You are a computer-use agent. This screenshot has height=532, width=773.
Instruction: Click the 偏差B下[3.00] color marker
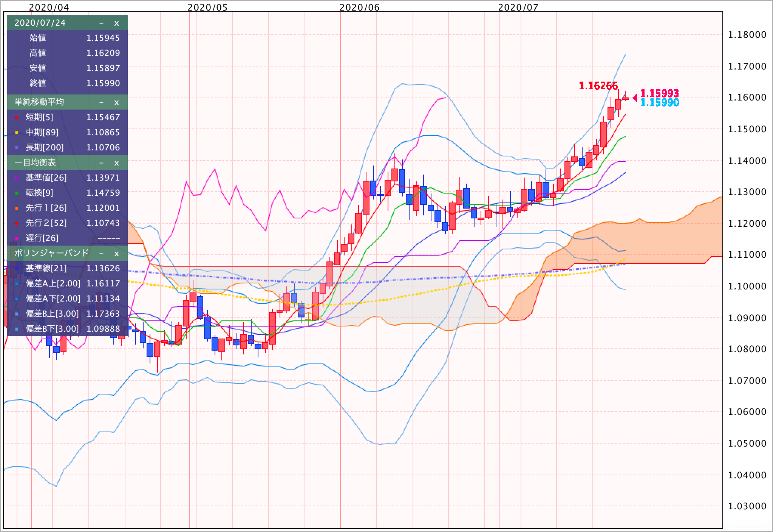17,329
